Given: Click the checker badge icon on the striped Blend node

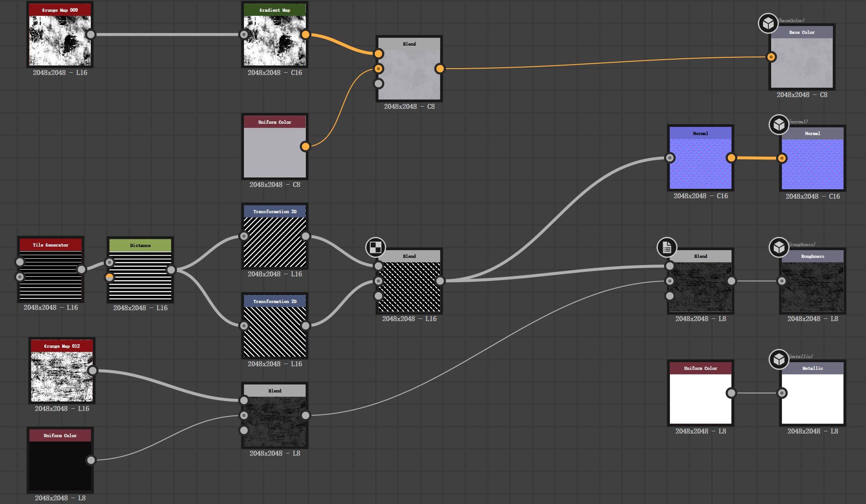Looking at the screenshot, I should [x=375, y=247].
